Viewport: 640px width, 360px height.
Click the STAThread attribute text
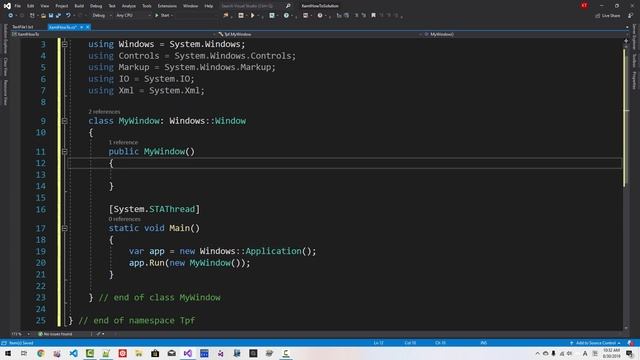click(172, 209)
